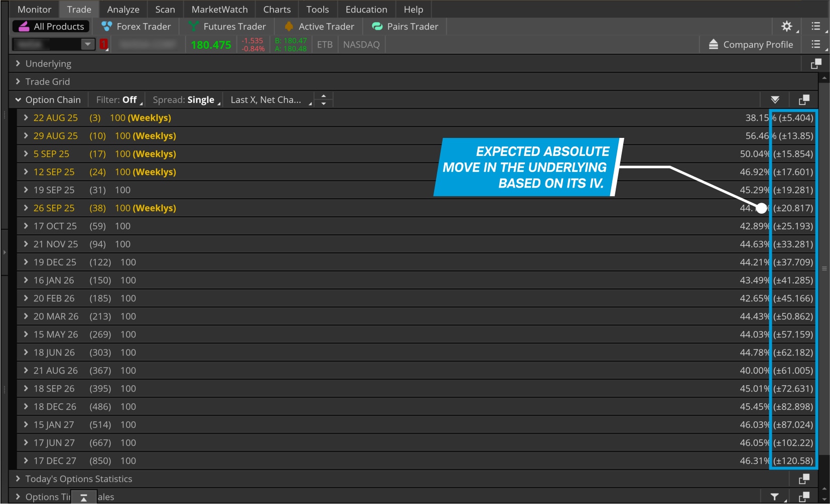Click the scrollbar up arrow

(x=824, y=78)
